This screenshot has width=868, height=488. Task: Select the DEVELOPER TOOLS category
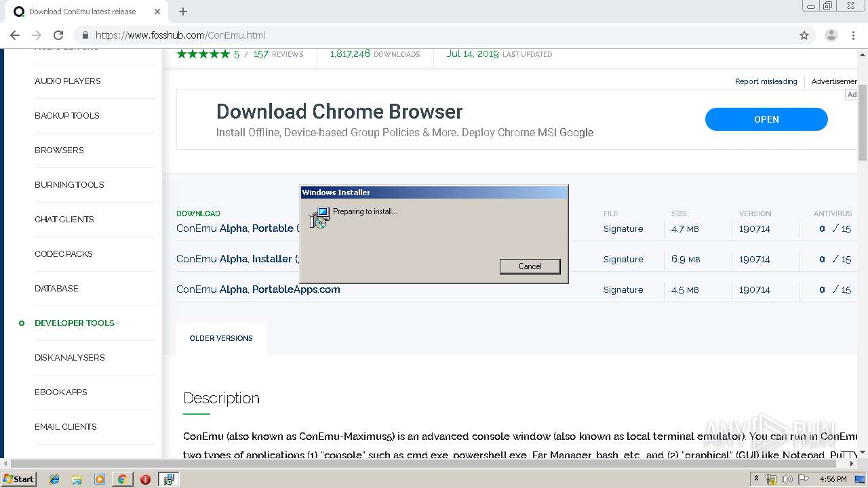[x=75, y=323]
